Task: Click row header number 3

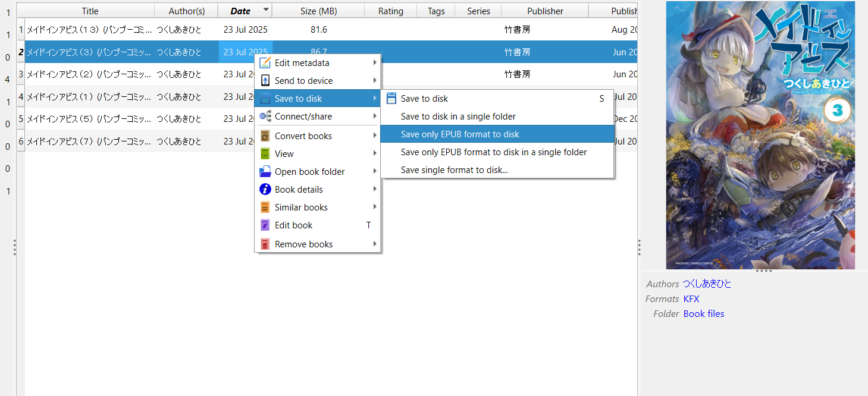Action: coord(21,74)
